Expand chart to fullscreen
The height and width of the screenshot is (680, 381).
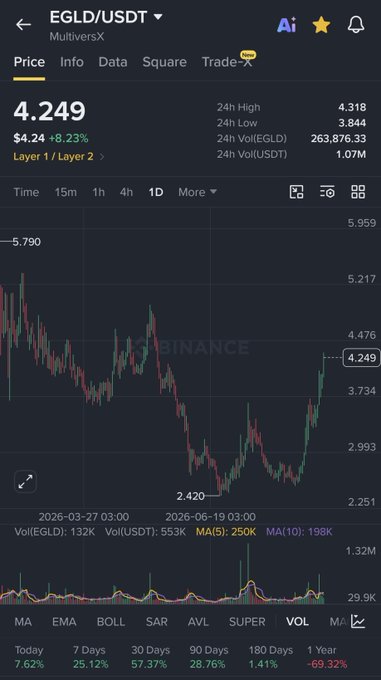[25, 481]
